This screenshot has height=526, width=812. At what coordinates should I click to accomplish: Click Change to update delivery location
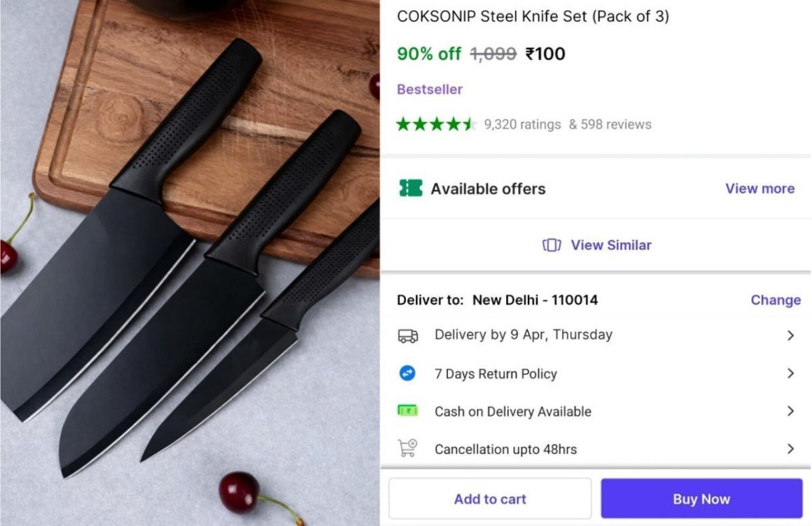click(x=775, y=300)
